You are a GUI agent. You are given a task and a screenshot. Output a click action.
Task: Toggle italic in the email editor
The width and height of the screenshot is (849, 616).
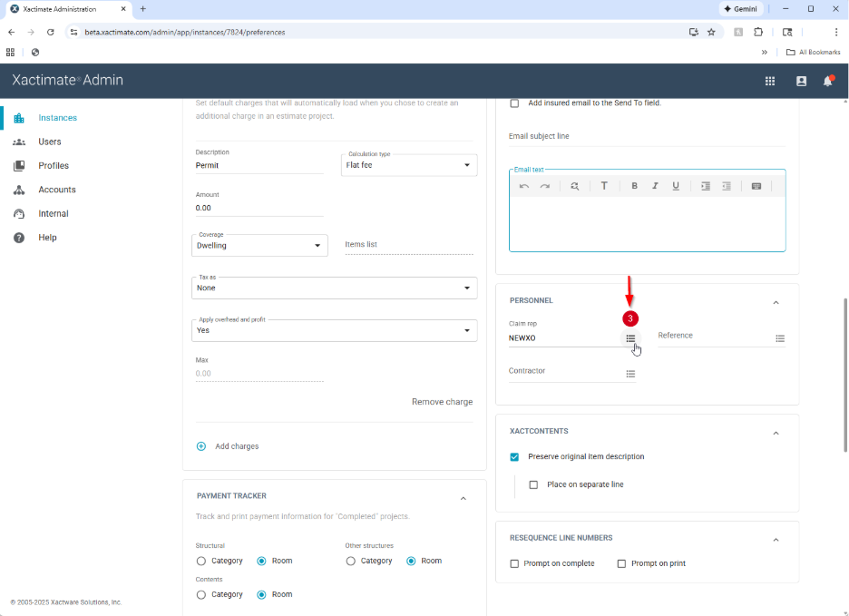point(655,186)
